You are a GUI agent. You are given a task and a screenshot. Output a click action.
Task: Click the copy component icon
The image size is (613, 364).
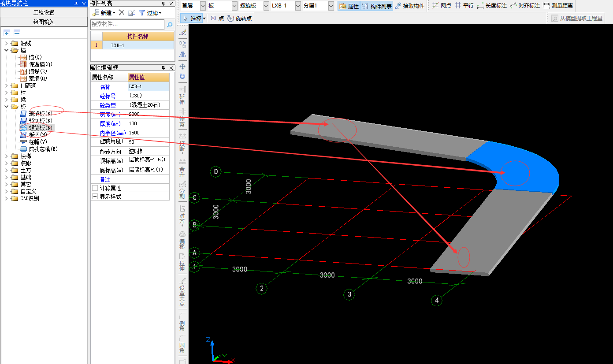click(x=131, y=13)
